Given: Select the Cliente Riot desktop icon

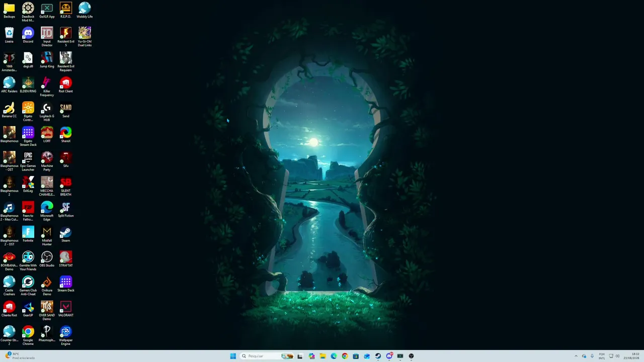Looking at the screenshot, I should pos(9,309).
